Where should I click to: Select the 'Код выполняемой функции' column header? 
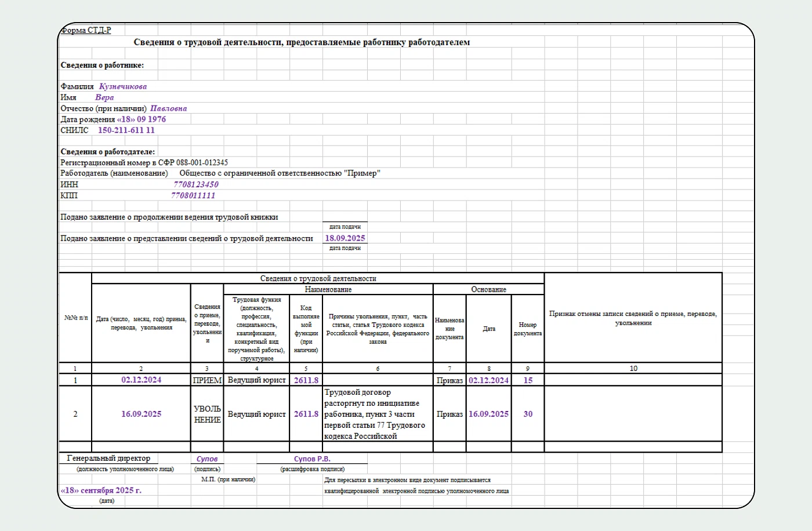306,329
